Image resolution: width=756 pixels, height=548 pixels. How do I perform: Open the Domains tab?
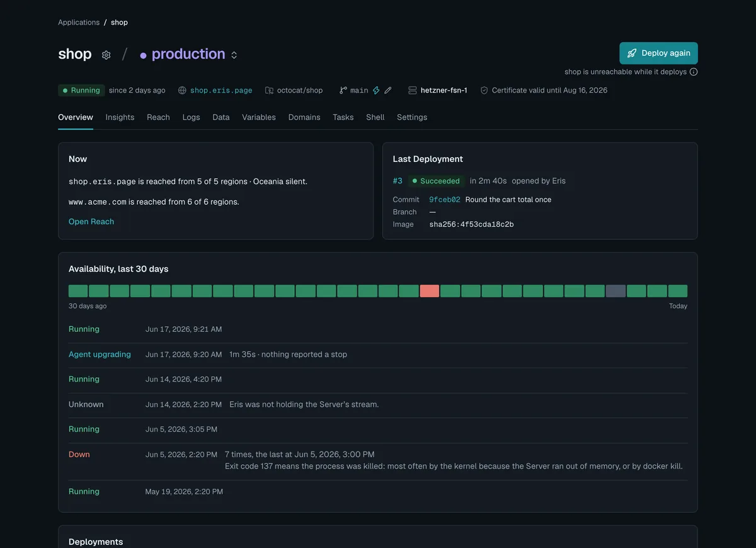(304, 117)
